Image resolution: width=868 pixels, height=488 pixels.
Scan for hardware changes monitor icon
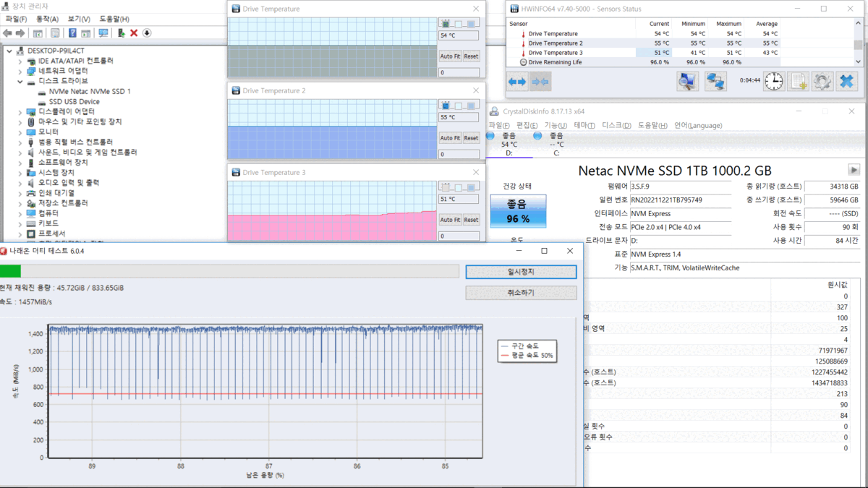(x=103, y=33)
